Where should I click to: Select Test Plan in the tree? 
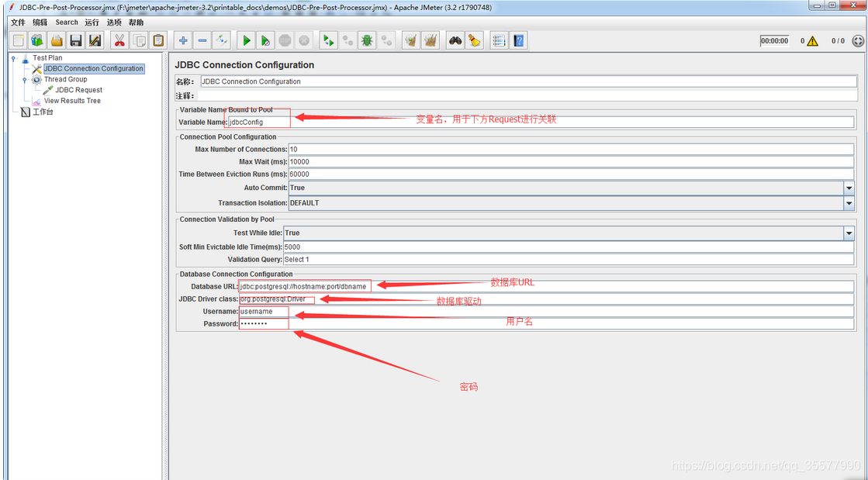[47, 57]
